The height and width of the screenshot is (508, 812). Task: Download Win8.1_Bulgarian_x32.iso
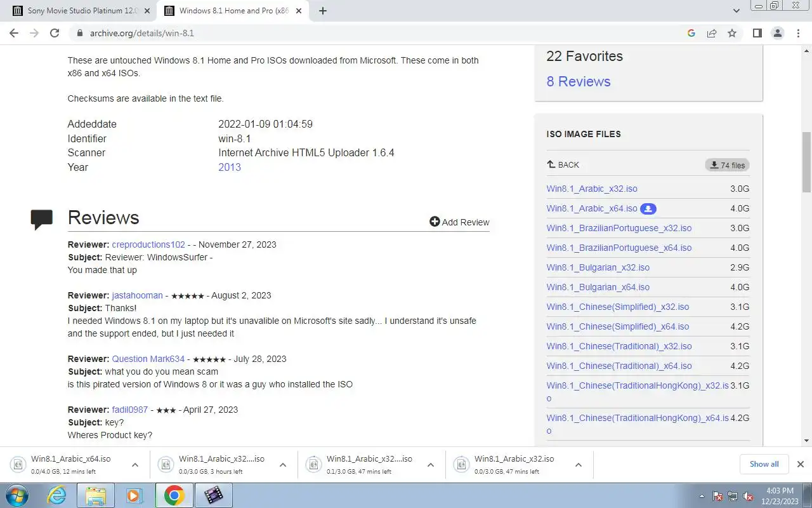click(598, 267)
